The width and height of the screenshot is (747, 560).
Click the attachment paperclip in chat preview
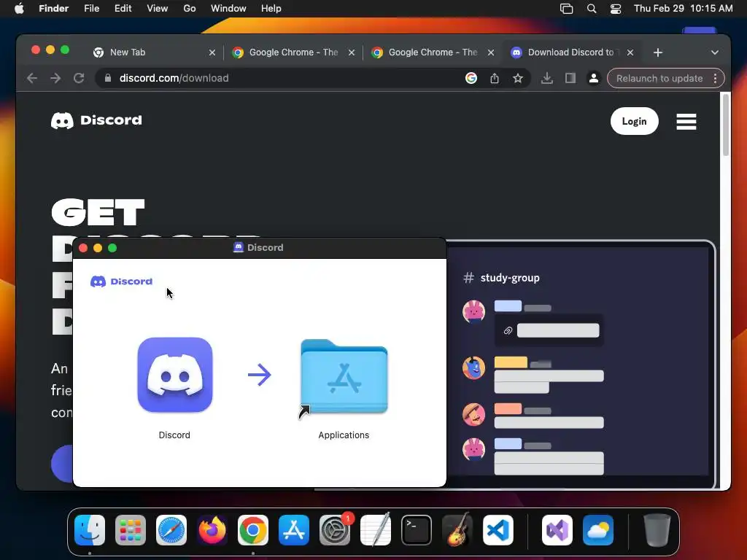[508, 330]
